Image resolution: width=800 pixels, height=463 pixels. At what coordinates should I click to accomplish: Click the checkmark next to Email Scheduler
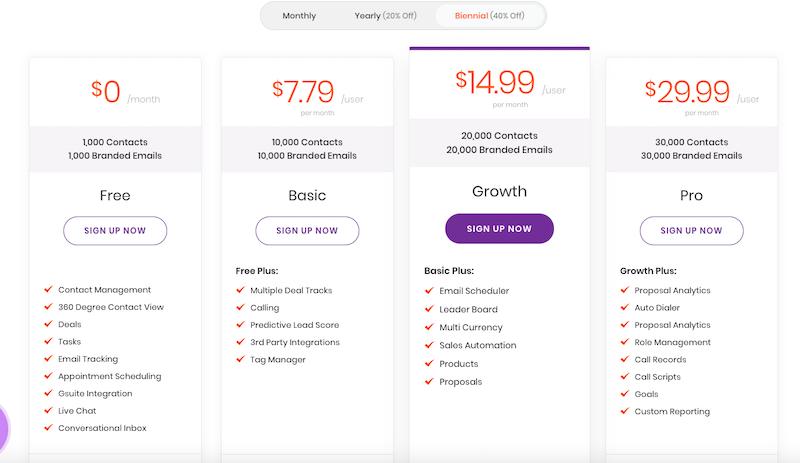(429, 290)
